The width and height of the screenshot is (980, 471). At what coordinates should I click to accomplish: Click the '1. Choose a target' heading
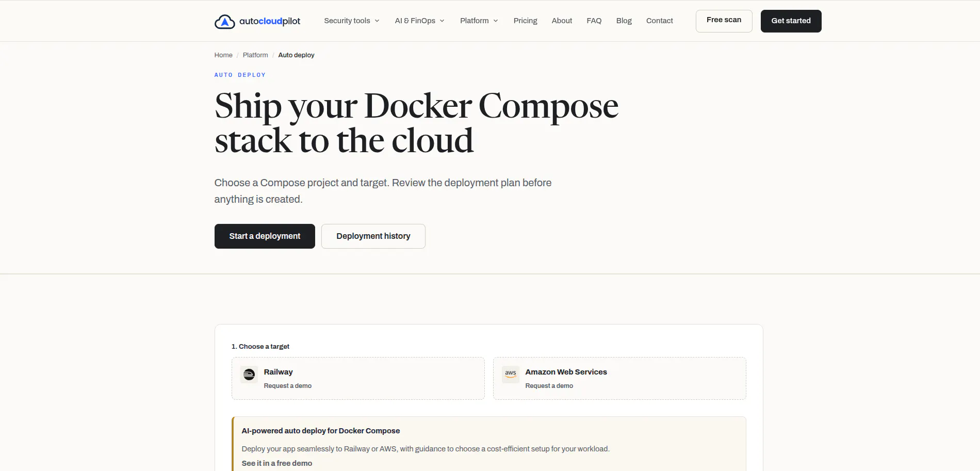(260, 347)
